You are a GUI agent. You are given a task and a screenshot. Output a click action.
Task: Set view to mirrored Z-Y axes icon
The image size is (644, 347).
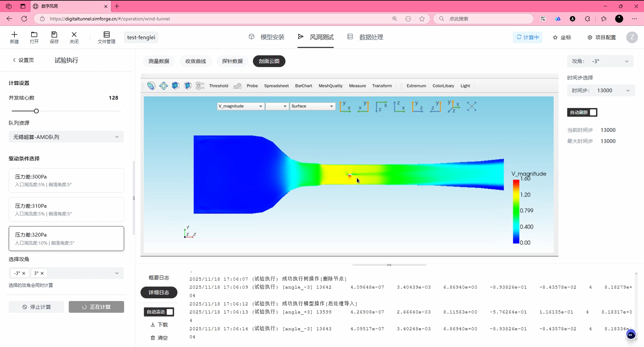(x=436, y=107)
